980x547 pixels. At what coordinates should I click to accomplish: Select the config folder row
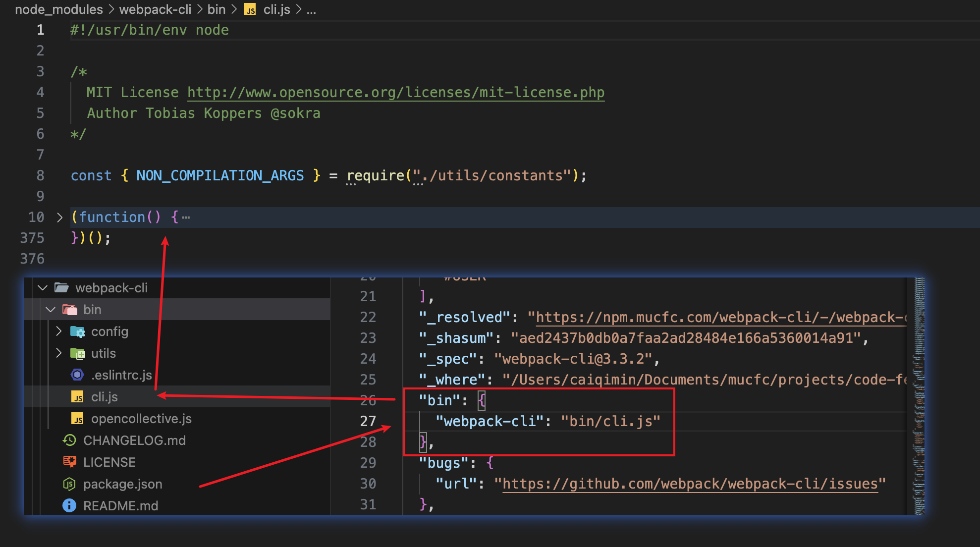coord(177,331)
